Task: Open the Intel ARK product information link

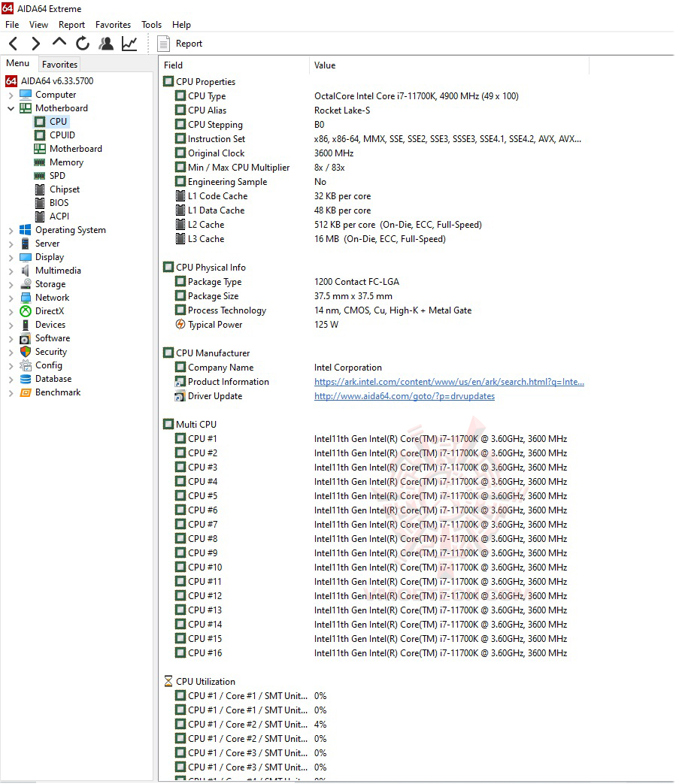Action: pos(449,382)
